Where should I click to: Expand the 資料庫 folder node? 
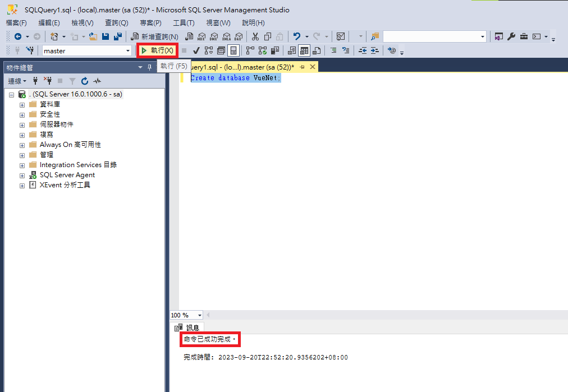click(22, 105)
